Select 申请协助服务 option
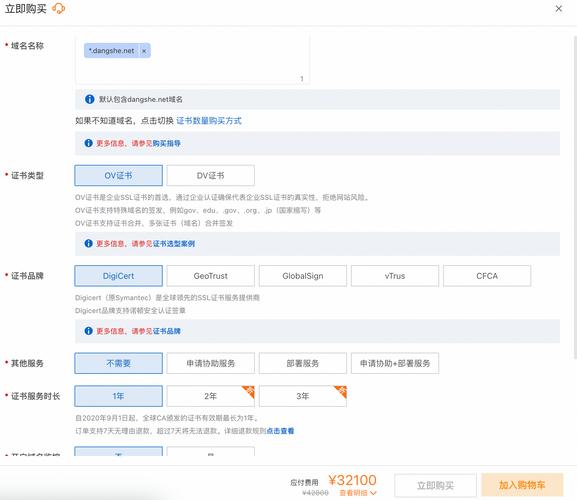Screen dimensions: 577x500 point(210,364)
